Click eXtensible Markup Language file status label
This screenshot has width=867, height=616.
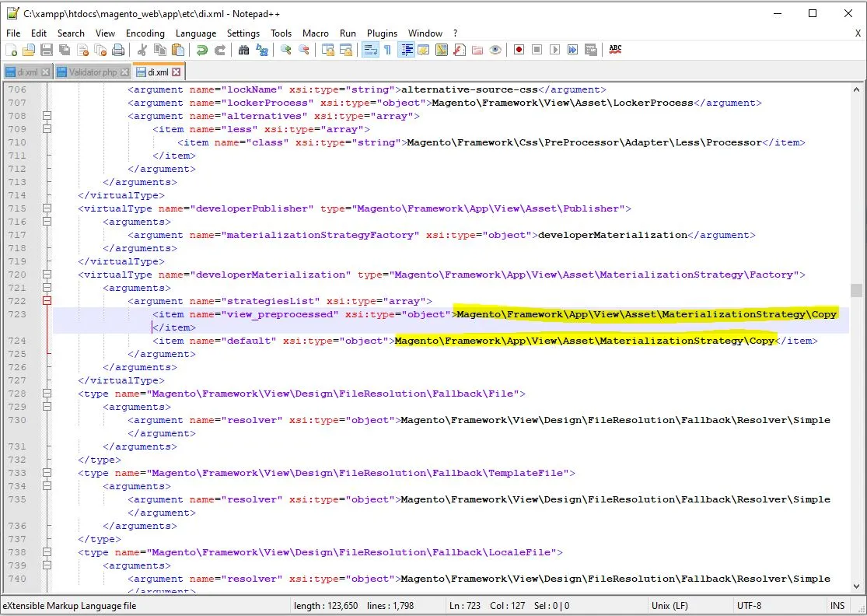(70, 606)
